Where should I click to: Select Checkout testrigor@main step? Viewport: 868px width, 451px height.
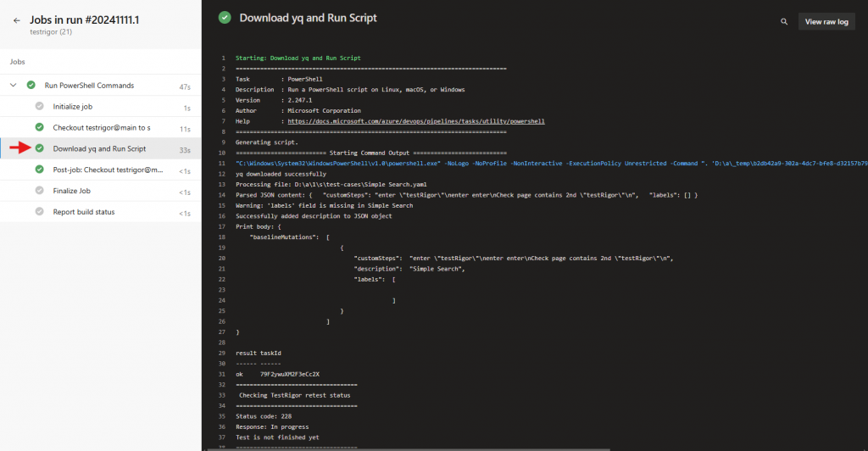pos(102,127)
